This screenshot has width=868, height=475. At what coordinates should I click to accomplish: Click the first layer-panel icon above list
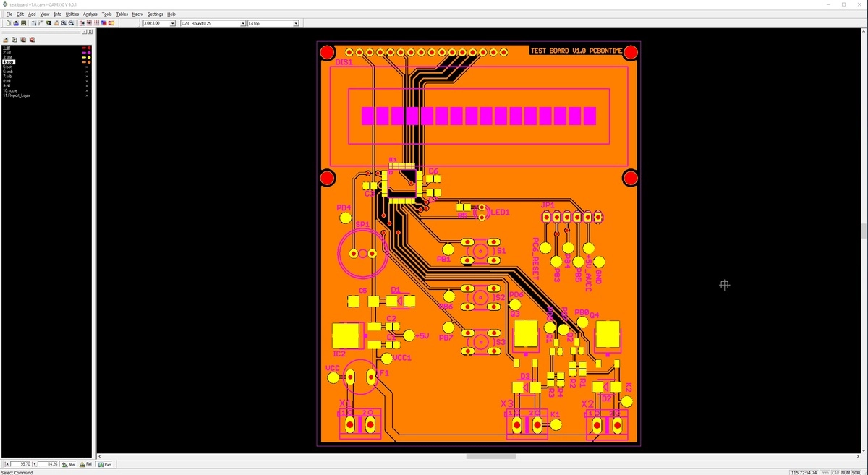[x=6, y=40]
